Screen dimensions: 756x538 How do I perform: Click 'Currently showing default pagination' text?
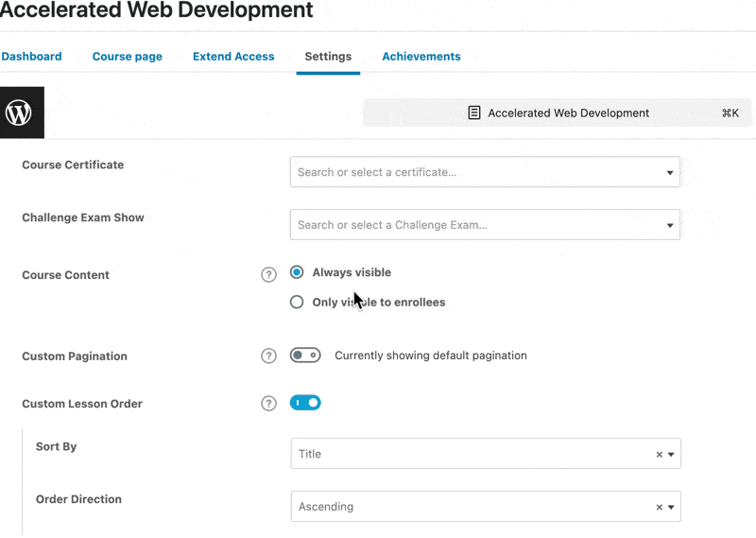431,356
